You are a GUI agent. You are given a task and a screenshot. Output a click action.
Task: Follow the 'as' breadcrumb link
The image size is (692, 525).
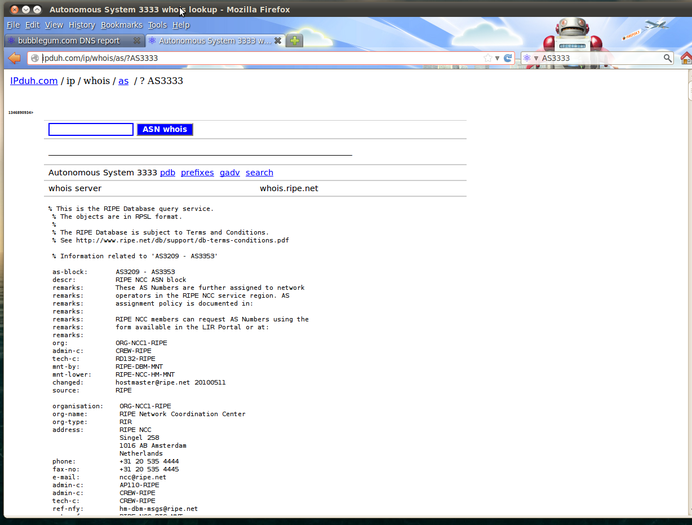pos(123,81)
